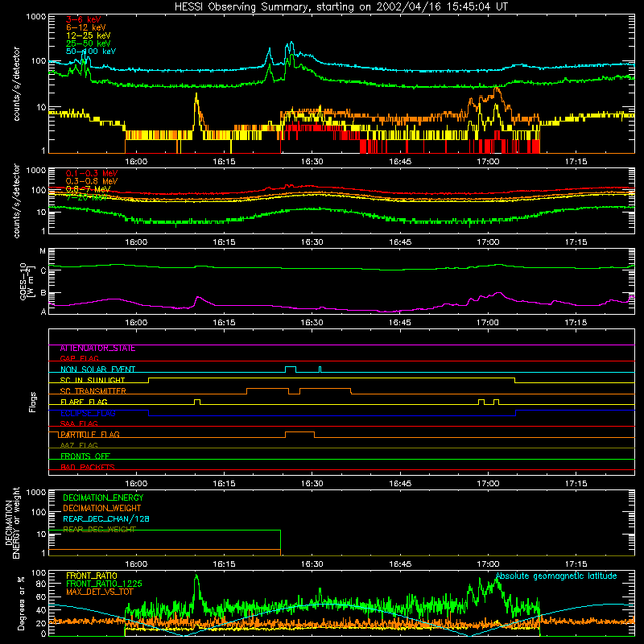Click the counts/s/detector label of the keV panel
644x644 pixels.
click(16, 84)
